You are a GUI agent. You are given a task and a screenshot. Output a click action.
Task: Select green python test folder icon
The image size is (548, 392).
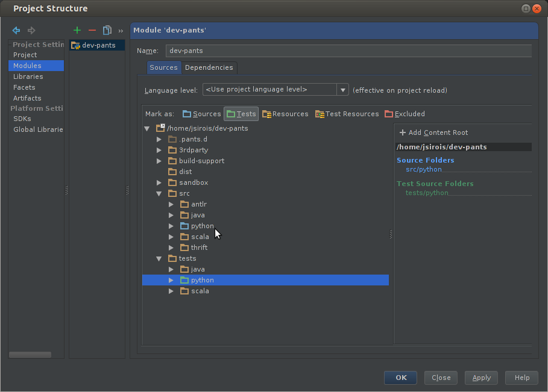click(184, 280)
